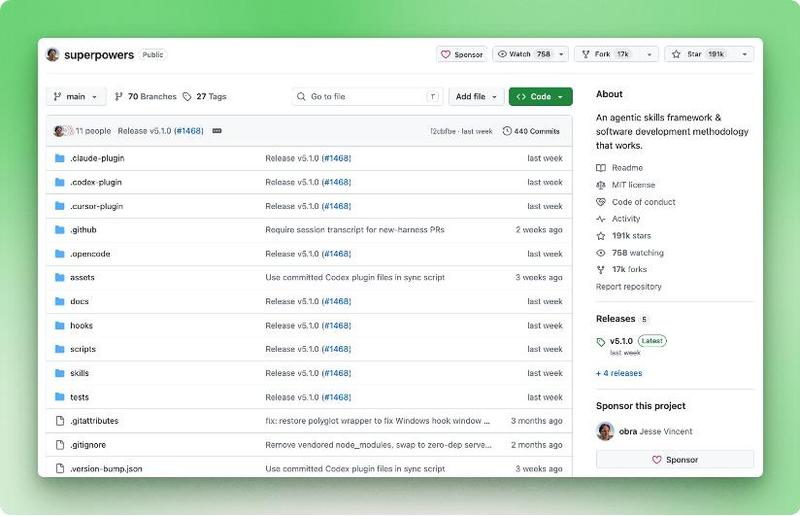Screen dimensions: 800x516
Task: Open the green Code dropdown button
Action: click(540, 96)
